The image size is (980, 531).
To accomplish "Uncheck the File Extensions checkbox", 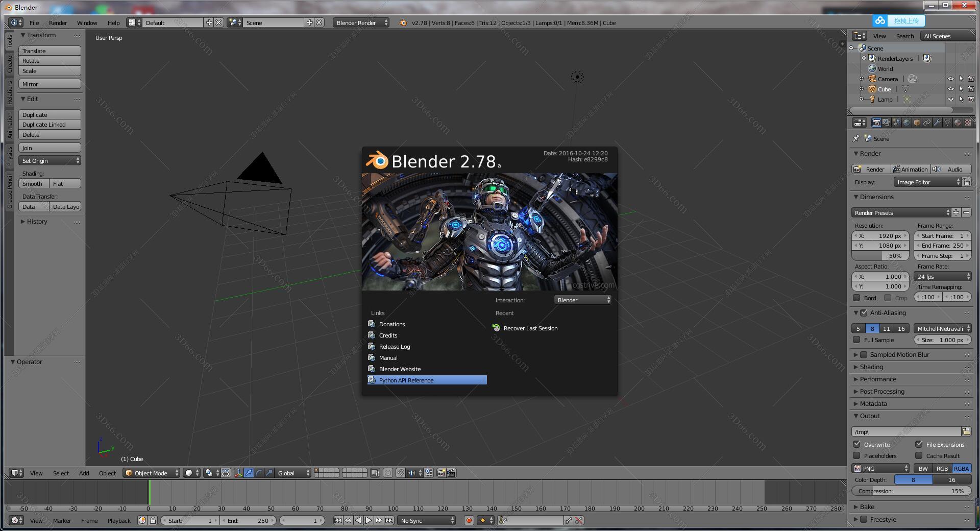I will (x=919, y=445).
